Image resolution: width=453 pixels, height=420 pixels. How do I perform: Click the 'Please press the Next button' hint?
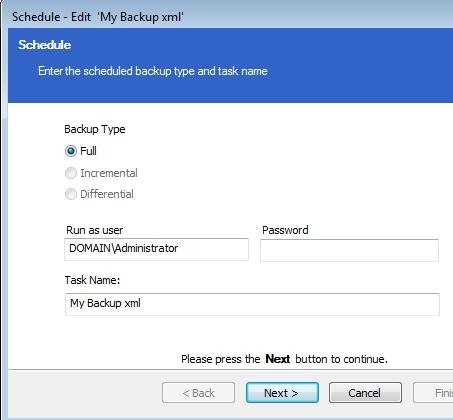(284, 359)
